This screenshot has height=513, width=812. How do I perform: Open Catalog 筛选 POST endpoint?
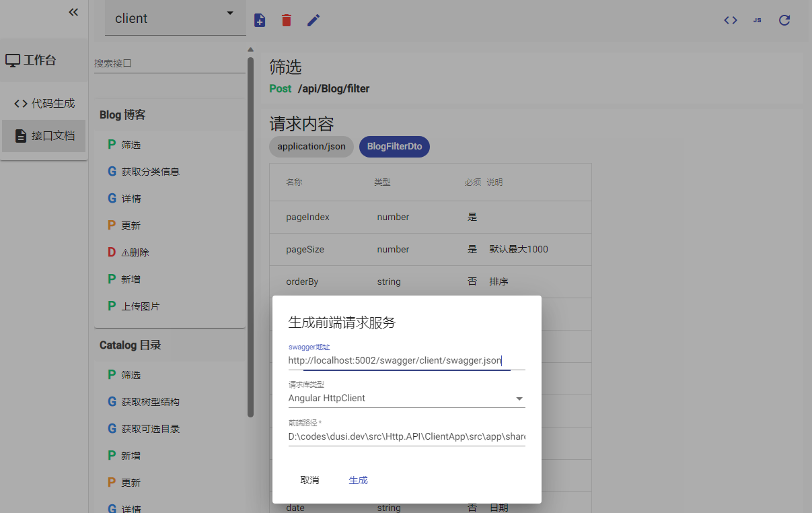(x=170, y=375)
